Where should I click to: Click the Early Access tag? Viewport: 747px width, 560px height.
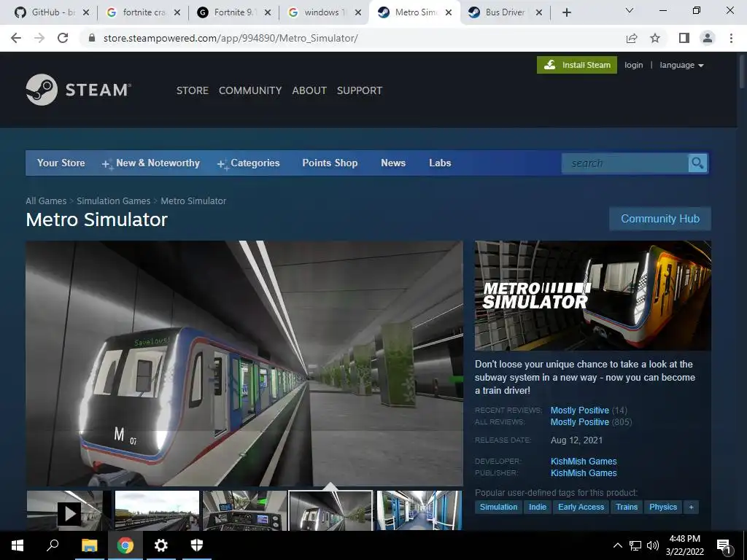click(581, 507)
